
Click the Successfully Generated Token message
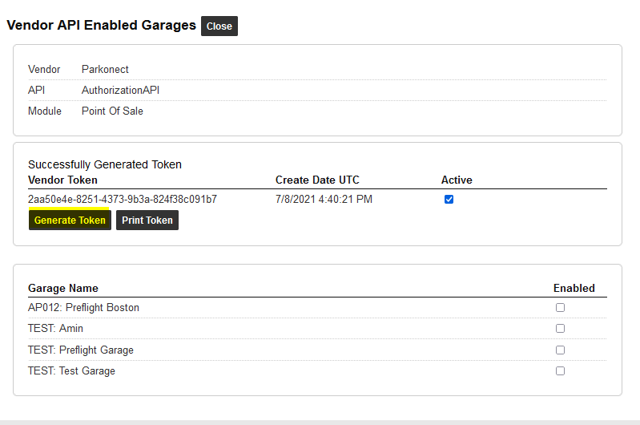105,164
